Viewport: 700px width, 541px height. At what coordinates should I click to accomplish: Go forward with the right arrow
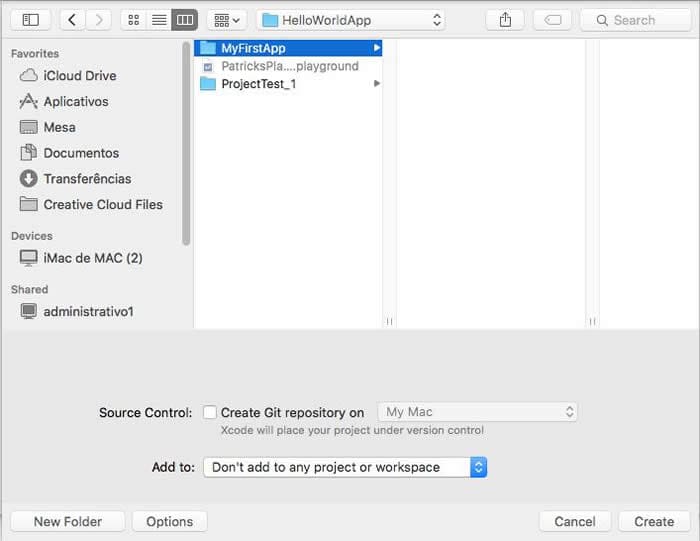99,20
